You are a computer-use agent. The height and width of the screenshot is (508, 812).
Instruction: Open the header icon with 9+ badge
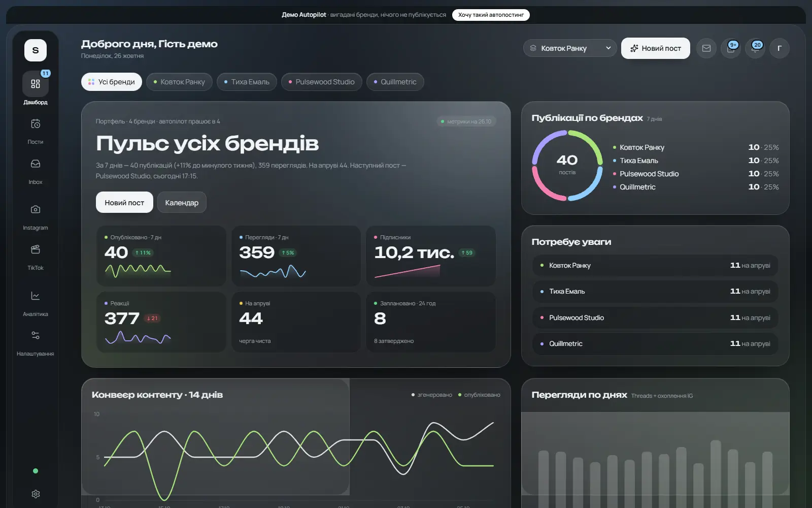pyautogui.click(x=731, y=48)
